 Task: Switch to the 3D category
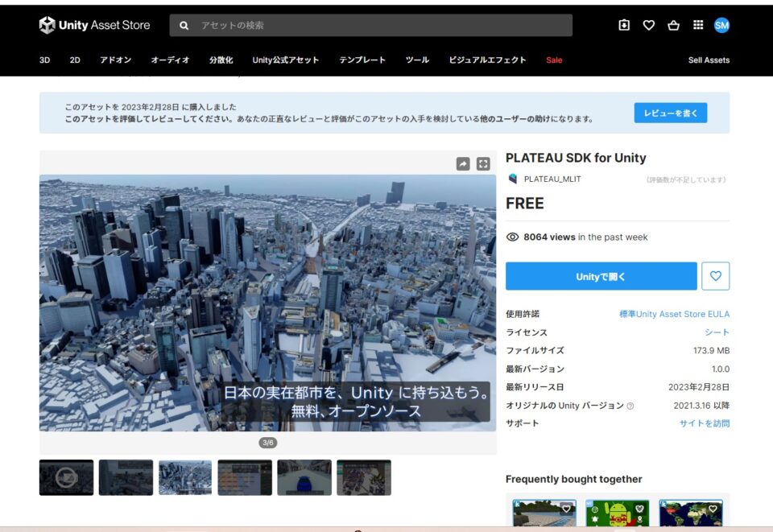pos(44,60)
